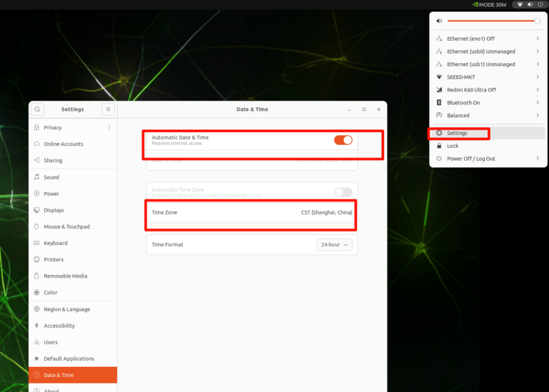Expand the Power Off / Log Out submenu
Image resolution: width=549 pixels, height=392 pixels.
tap(537, 159)
